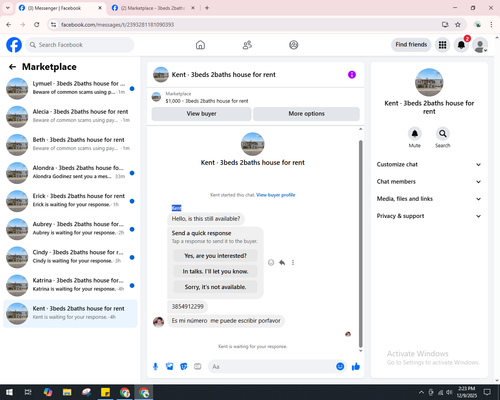Click the listing thumbnail in Marketplace banner
500x400 pixels.
156,97
